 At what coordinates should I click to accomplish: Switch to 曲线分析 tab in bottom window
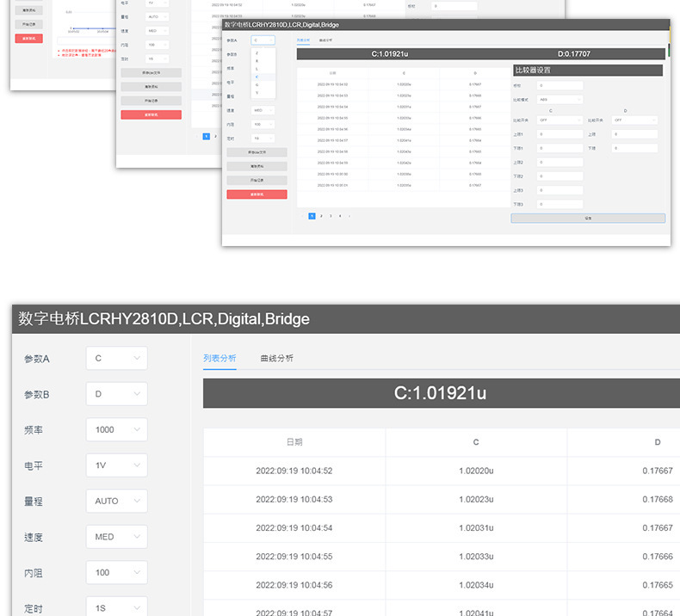[276, 358]
